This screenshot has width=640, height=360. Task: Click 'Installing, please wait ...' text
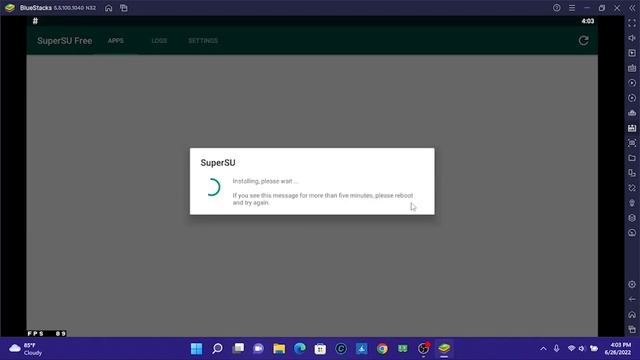tap(265, 181)
